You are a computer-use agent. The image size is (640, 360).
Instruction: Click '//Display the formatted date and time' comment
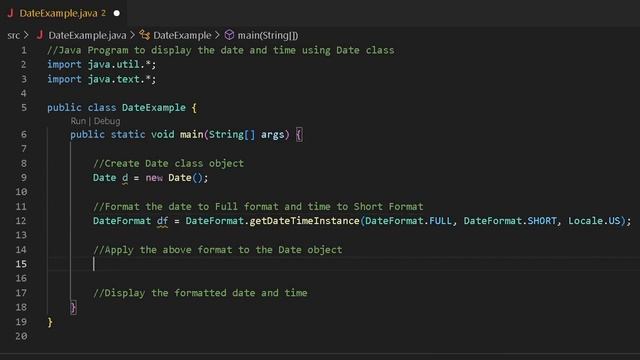[x=200, y=293]
